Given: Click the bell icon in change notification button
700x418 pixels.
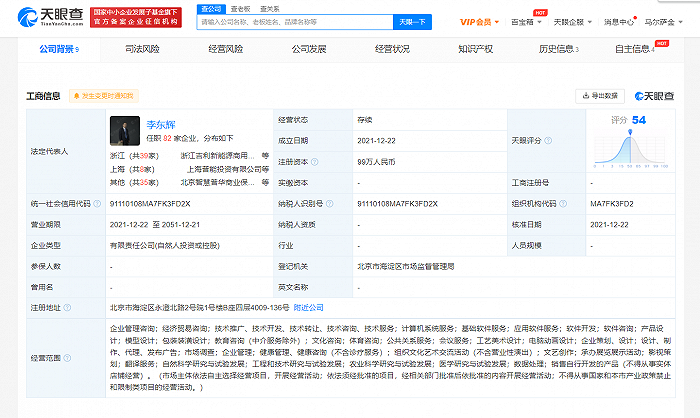Looking at the screenshot, I should pyautogui.click(x=77, y=96).
